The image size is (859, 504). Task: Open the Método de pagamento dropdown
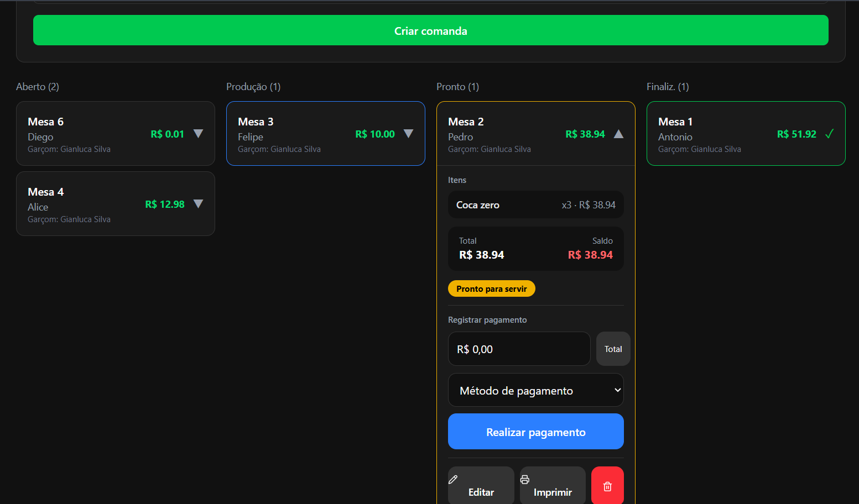pos(535,390)
